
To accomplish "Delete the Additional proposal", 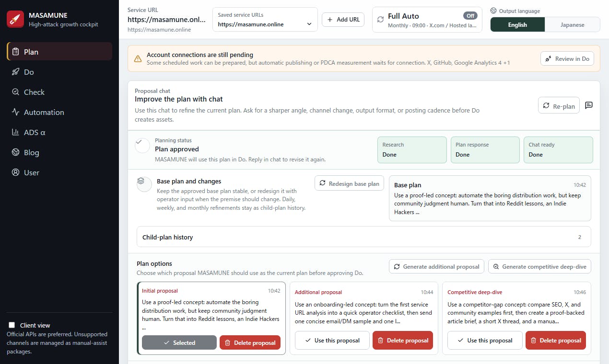I will click(403, 340).
